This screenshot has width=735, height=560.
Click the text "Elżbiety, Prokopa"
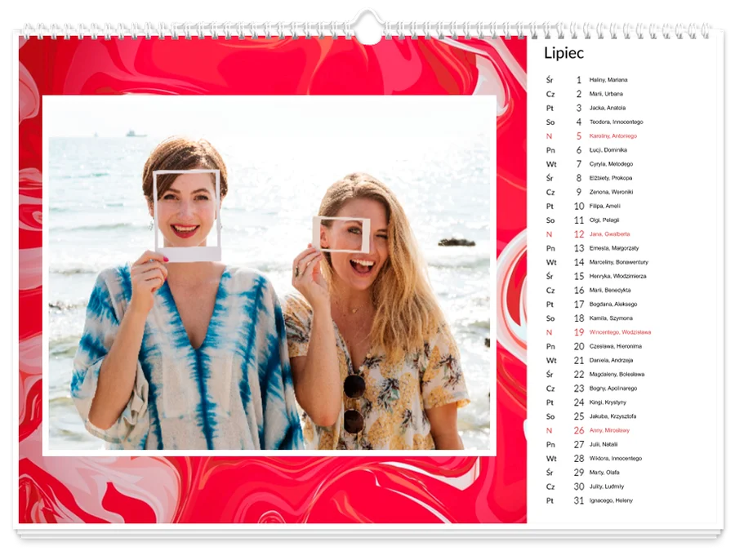[x=610, y=179]
